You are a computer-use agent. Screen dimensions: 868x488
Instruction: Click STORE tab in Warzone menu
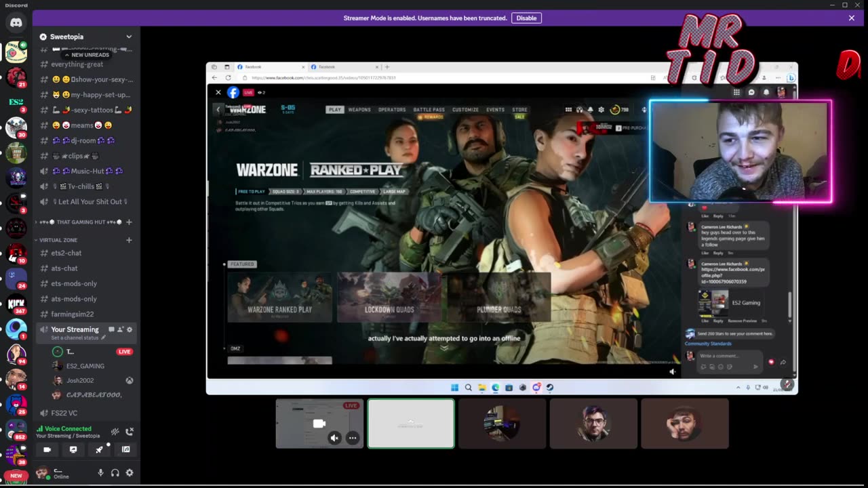(519, 109)
